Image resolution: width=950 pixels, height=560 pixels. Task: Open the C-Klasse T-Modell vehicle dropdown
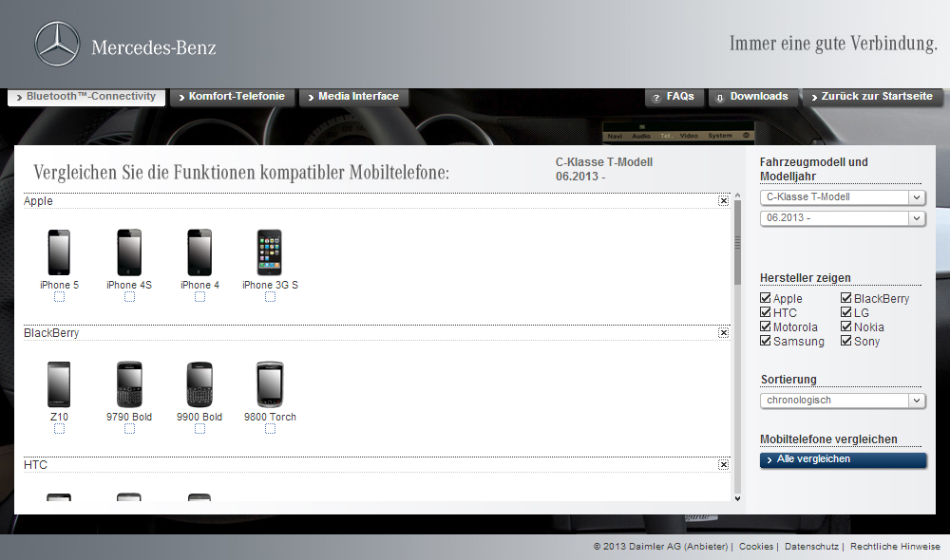click(842, 197)
